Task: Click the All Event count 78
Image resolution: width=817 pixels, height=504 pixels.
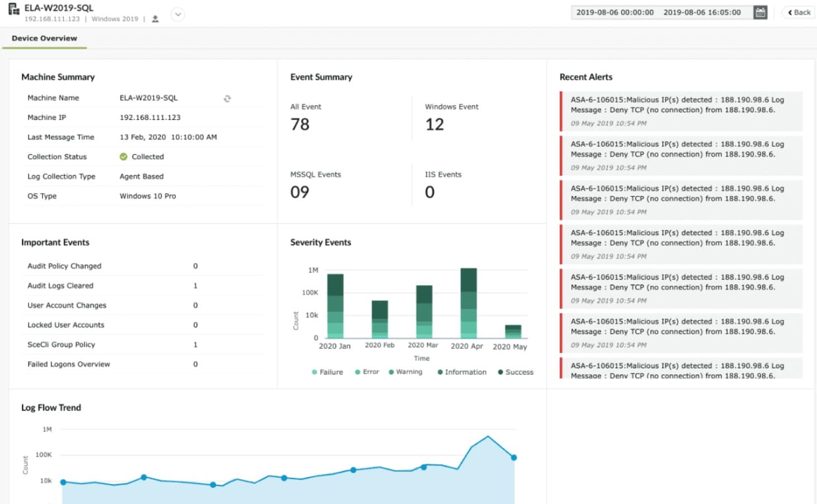Action: (x=300, y=124)
